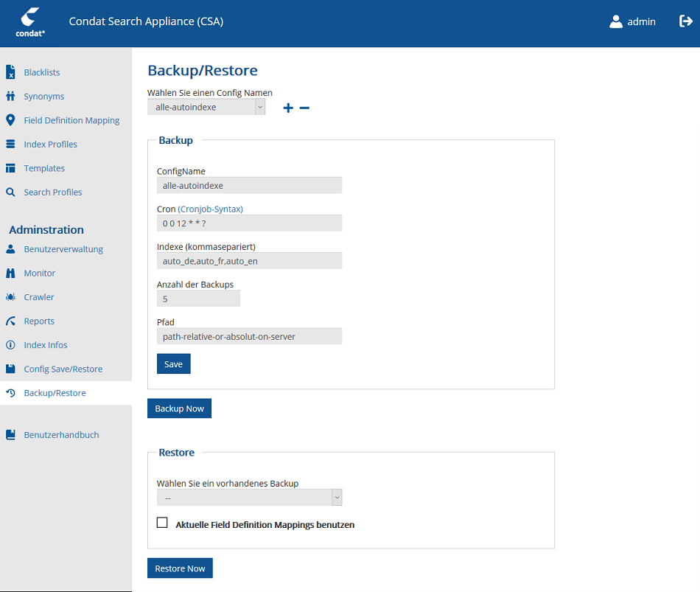Go to Config Save/Restore page

[63, 369]
